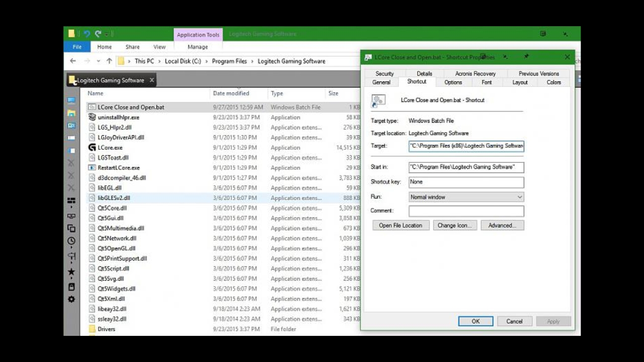Click the File Explorer folder sidebar icon

pyautogui.click(x=71, y=113)
